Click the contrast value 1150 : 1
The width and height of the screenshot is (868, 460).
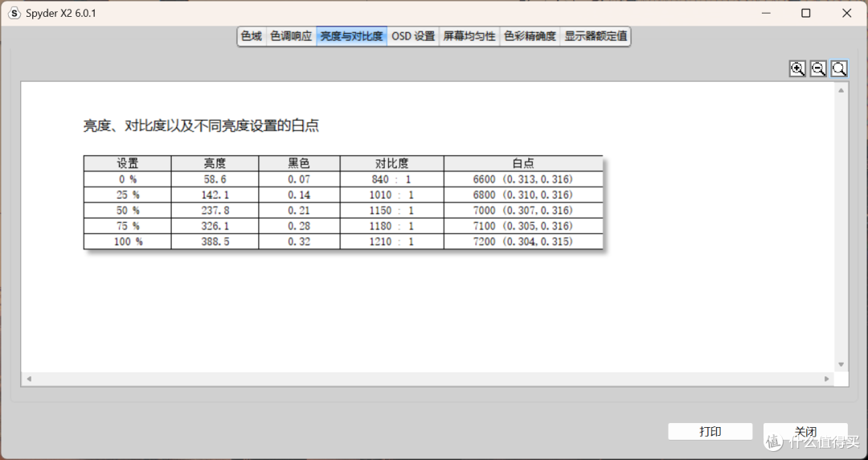coord(391,210)
